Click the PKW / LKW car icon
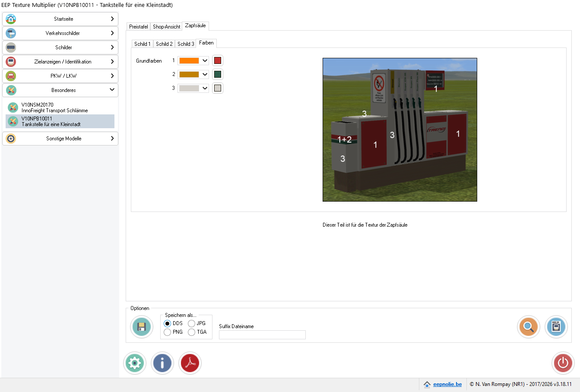This screenshot has height=392, width=580. coord(11,76)
